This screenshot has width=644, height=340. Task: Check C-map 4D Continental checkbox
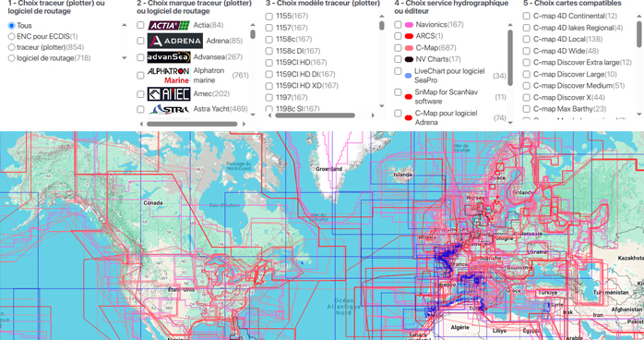527,16
